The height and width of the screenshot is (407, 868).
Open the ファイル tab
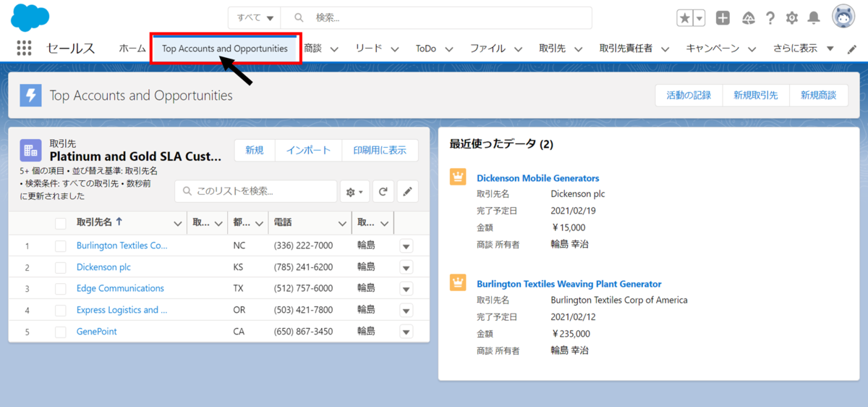[x=488, y=49]
